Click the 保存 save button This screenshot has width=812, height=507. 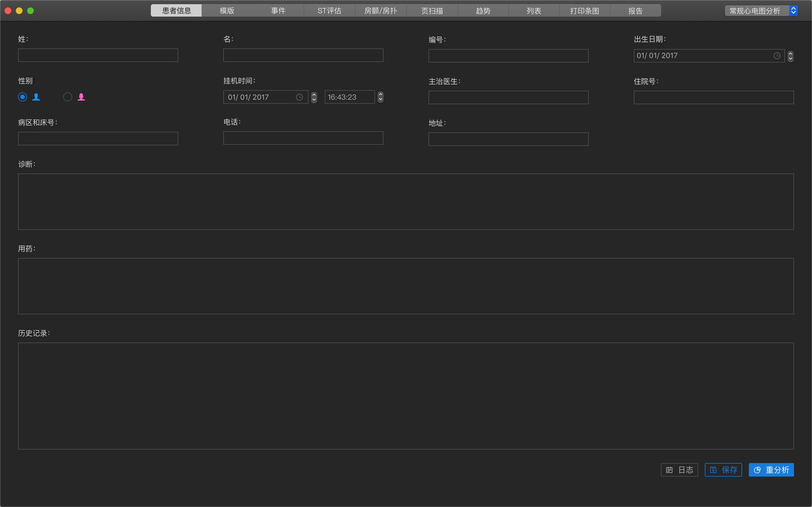tap(723, 470)
